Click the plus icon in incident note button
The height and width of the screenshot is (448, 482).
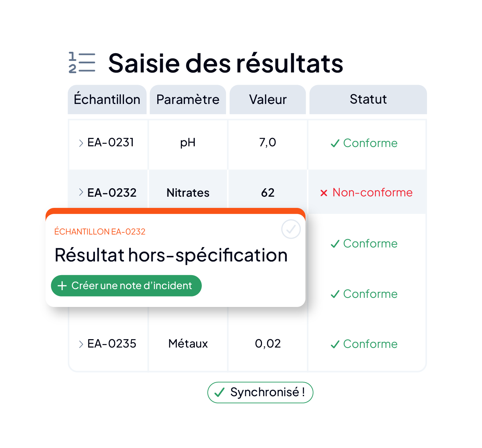(x=62, y=286)
